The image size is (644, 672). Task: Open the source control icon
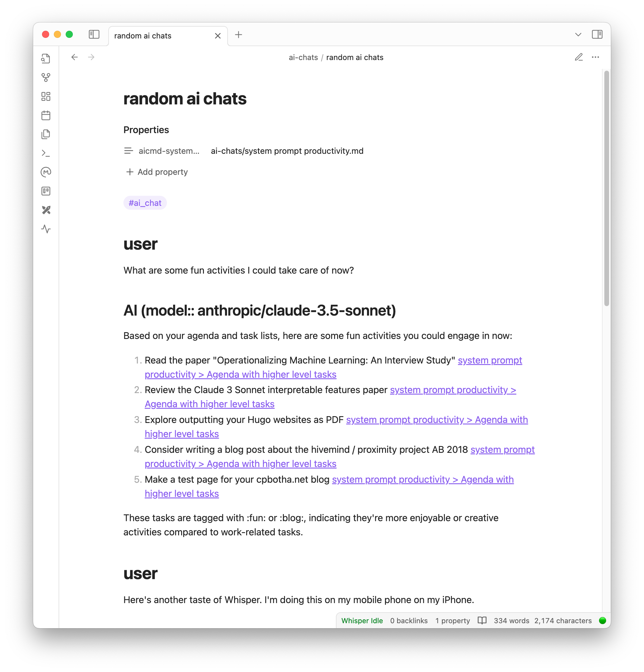pos(46,77)
